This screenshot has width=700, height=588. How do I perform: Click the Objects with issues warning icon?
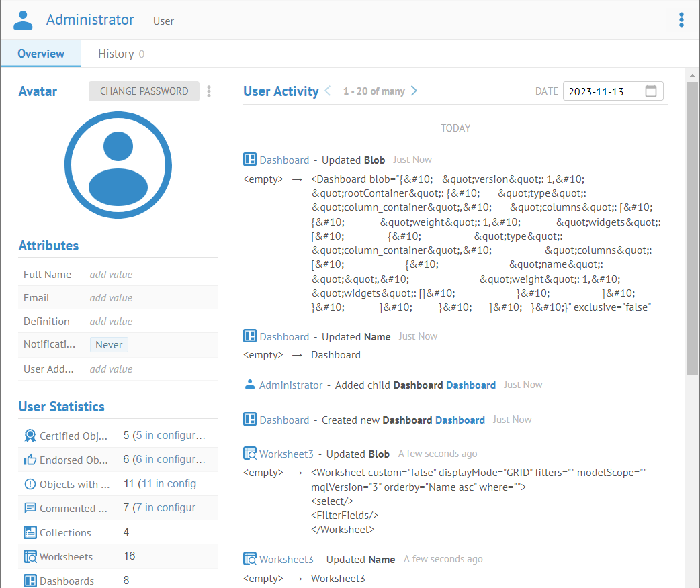30,484
